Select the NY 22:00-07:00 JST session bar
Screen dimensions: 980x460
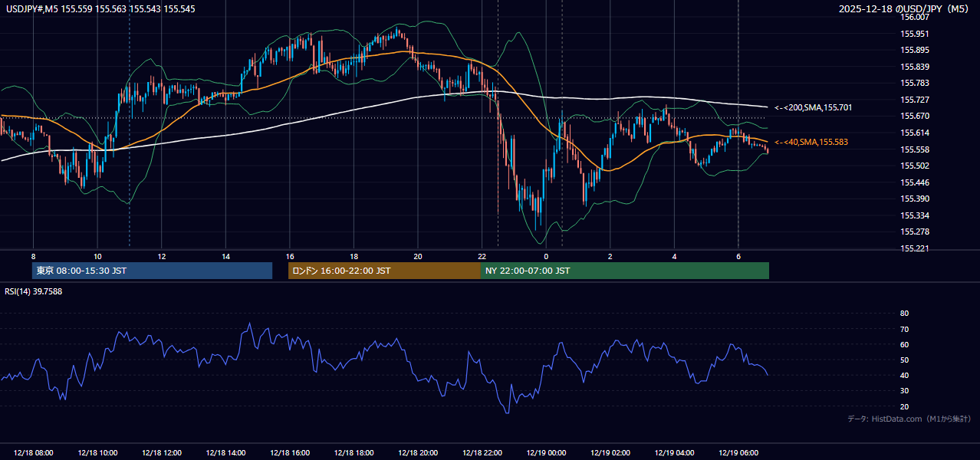click(625, 271)
